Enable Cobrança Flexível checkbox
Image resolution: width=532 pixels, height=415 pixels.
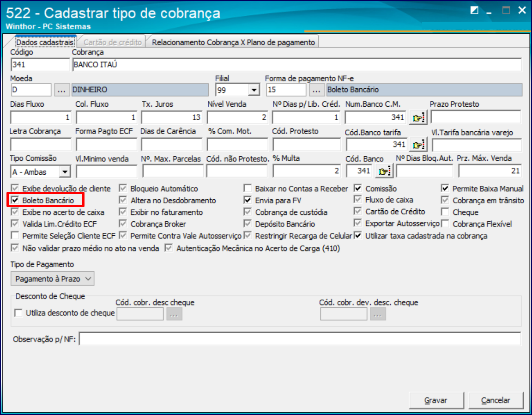point(445,224)
